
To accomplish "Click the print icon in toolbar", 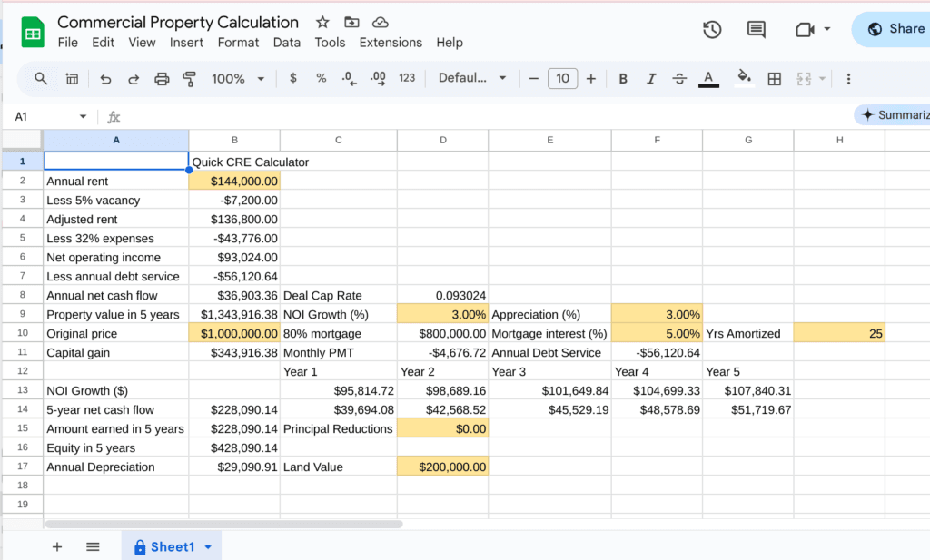I will tap(162, 79).
